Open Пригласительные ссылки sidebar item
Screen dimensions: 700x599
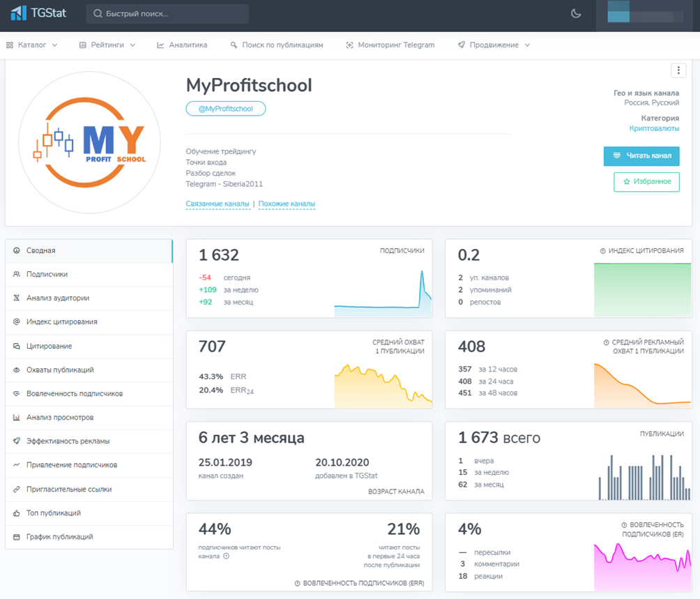tap(89, 490)
